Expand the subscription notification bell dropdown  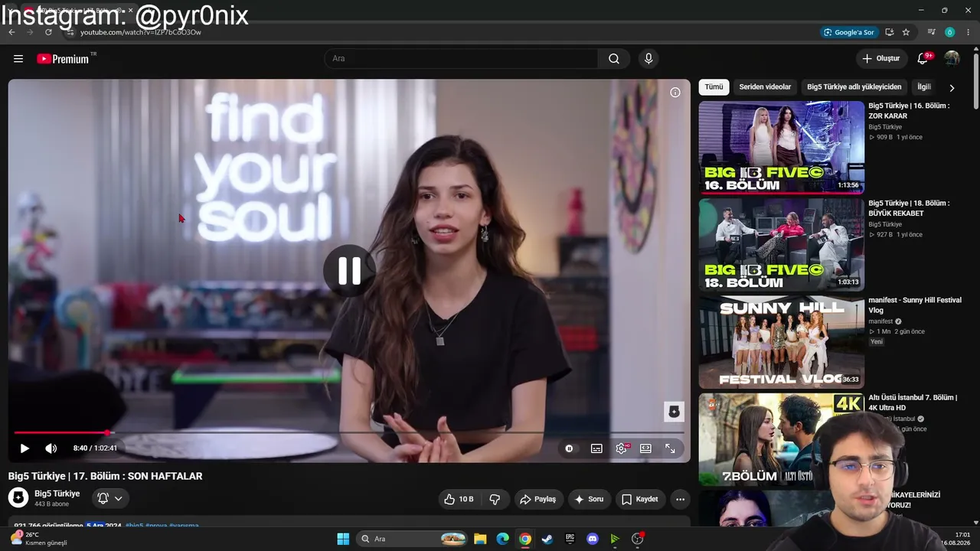click(x=109, y=498)
